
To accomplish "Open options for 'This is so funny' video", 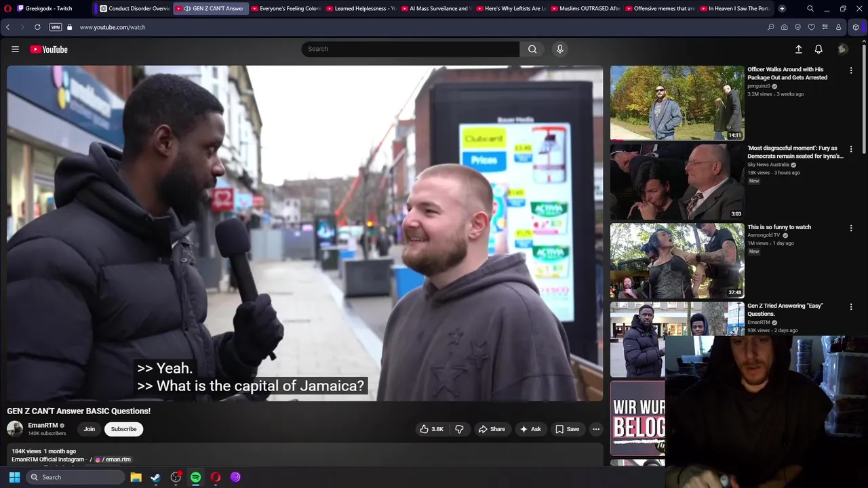I will [851, 228].
